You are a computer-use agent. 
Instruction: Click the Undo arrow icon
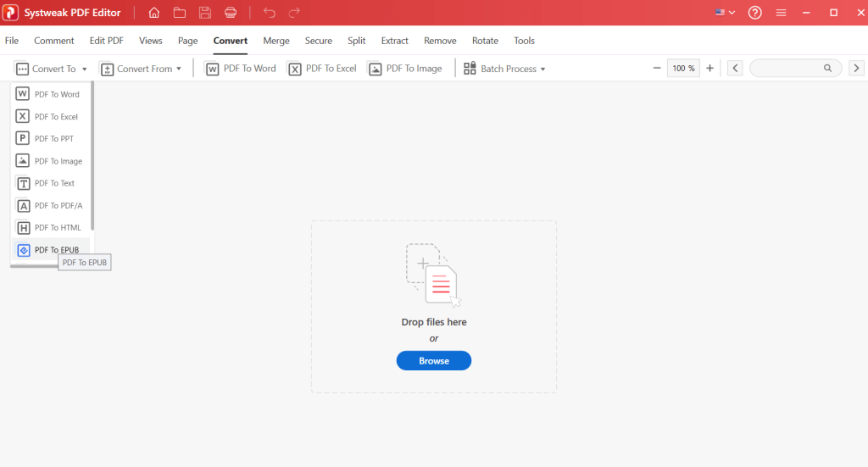[x=269, y=13]
